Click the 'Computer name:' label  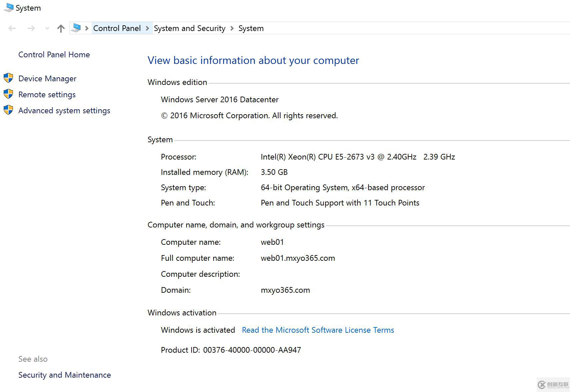tap(191, 242)
